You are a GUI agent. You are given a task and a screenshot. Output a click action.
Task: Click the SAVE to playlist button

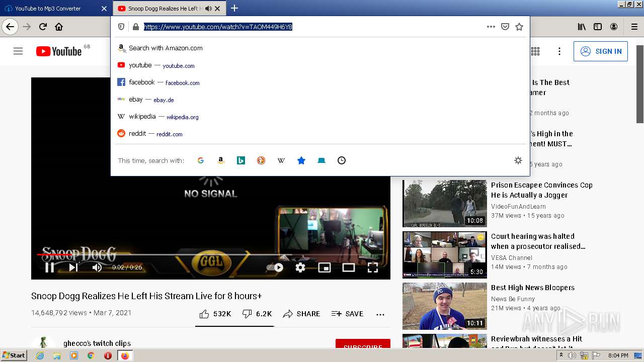(x=347, y=314)
